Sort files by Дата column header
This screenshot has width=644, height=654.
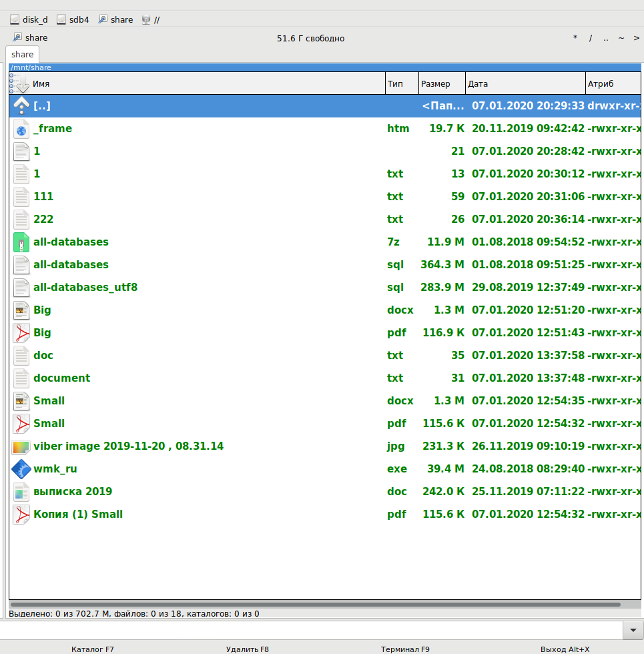point(525,84)
